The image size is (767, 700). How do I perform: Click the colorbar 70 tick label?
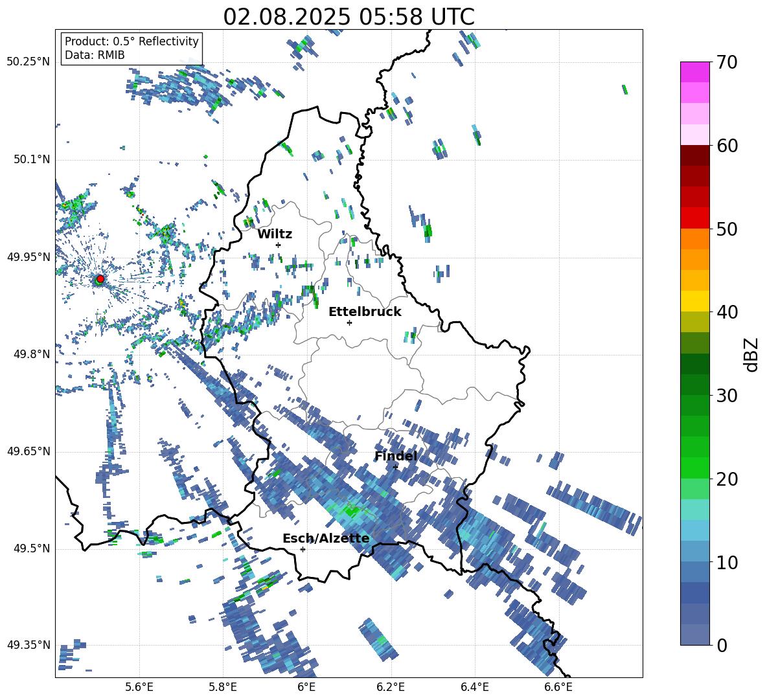727,62
